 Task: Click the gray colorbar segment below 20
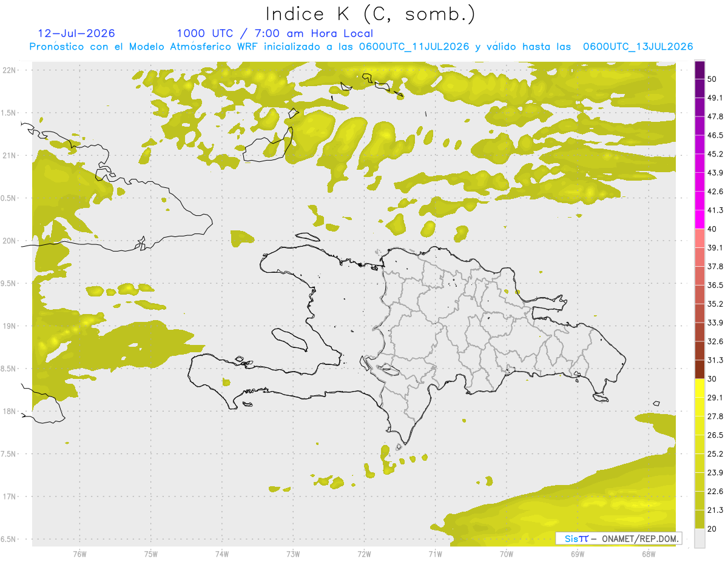(x=699, y=538)
